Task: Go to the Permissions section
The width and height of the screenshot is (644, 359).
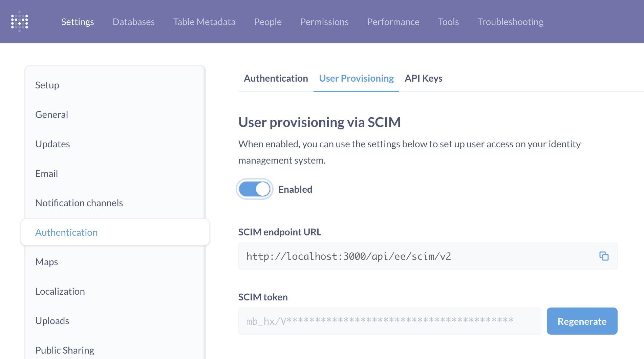Action: 324,22
